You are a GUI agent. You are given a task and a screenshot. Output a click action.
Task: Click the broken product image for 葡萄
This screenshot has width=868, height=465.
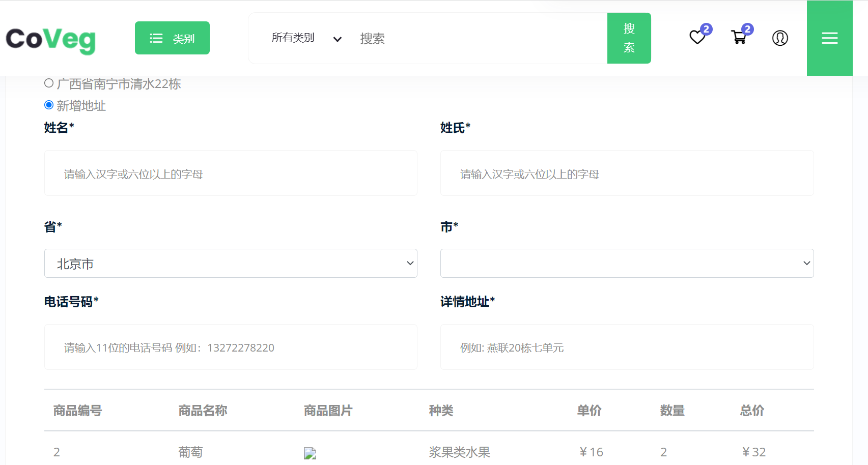(310, 453)
